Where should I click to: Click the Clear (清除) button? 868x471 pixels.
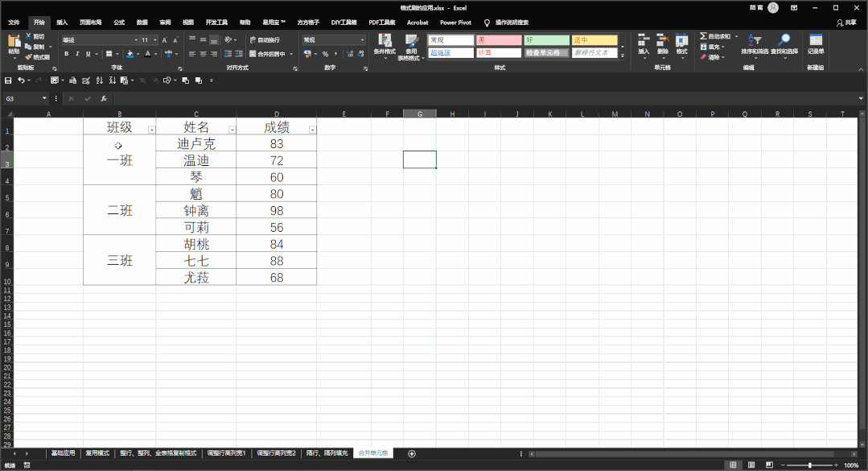pyautogui.click(x=713, y=57)
